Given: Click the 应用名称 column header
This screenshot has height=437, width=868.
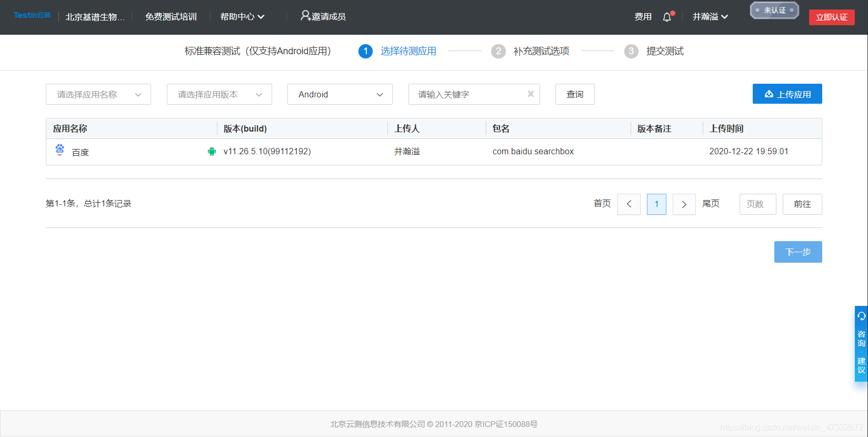Looking at the screenshot, I should click(70, 128).
